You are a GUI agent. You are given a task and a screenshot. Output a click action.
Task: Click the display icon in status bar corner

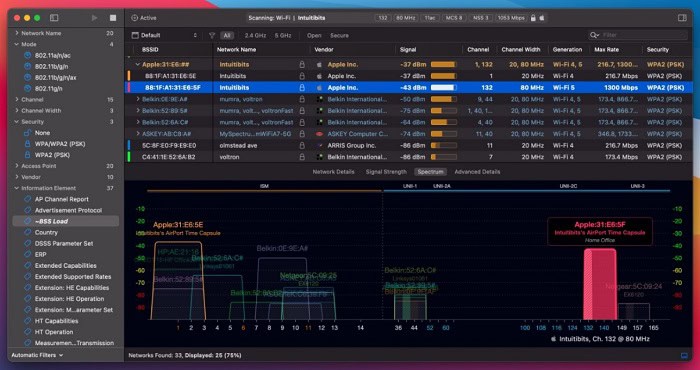(x=684, y=356)
